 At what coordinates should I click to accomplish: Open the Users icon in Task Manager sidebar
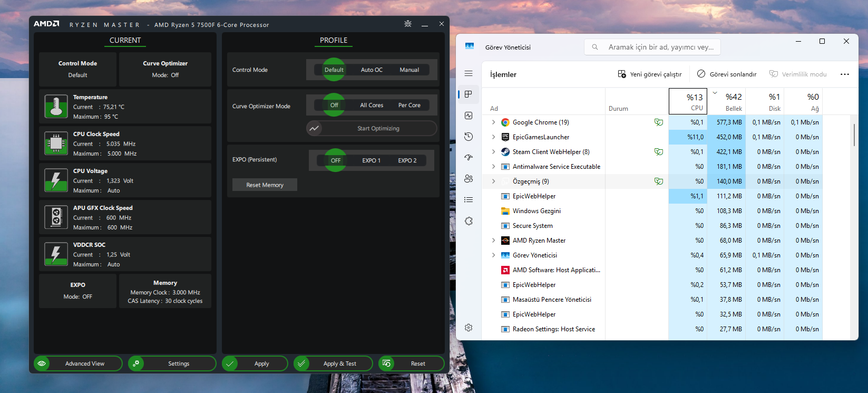[469, 179]
